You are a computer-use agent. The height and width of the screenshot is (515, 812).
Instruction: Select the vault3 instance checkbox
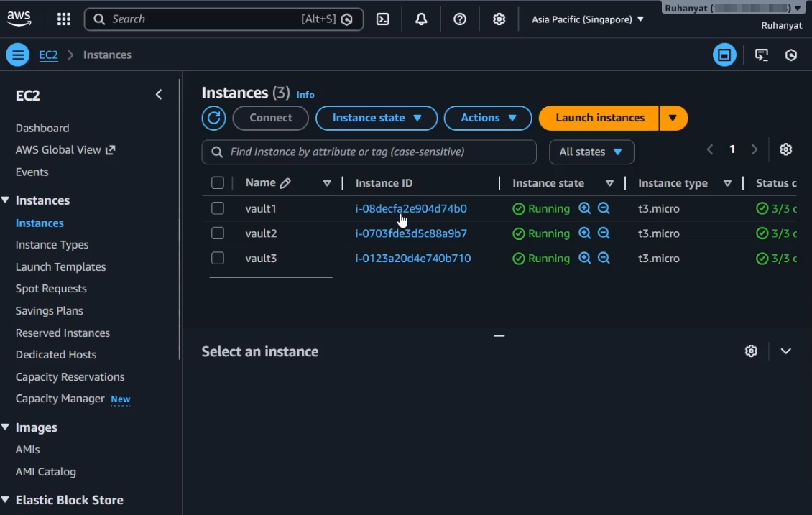(x=218, y=258)
